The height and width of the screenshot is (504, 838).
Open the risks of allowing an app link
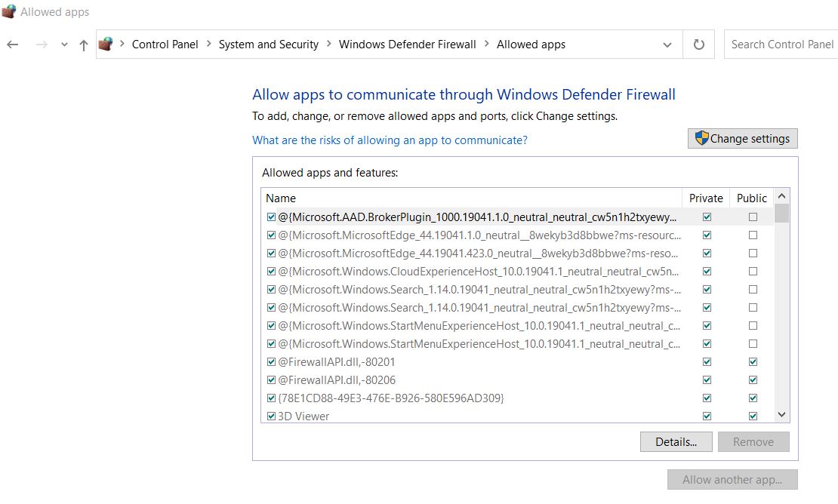(x=390, y=140)
